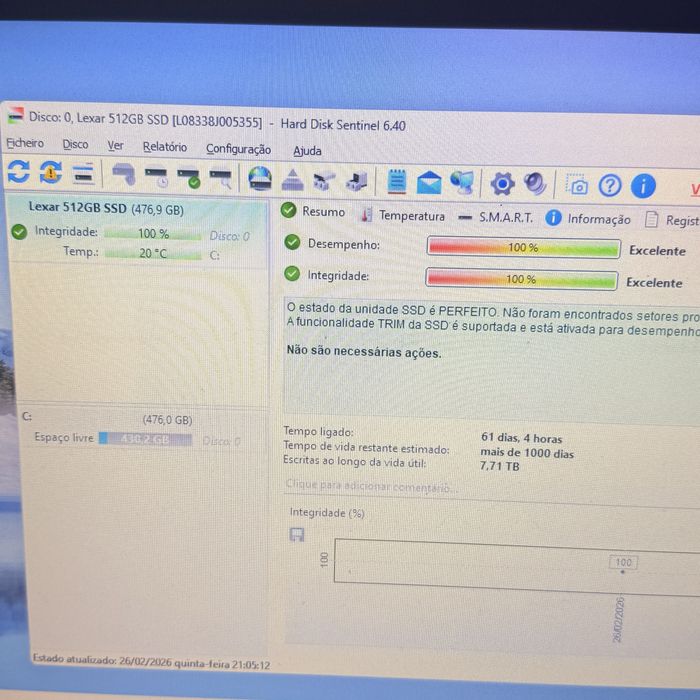This screenshot has width=700, height=700.
Task: Click the camera screenshot icon
Action: point(576,185)
